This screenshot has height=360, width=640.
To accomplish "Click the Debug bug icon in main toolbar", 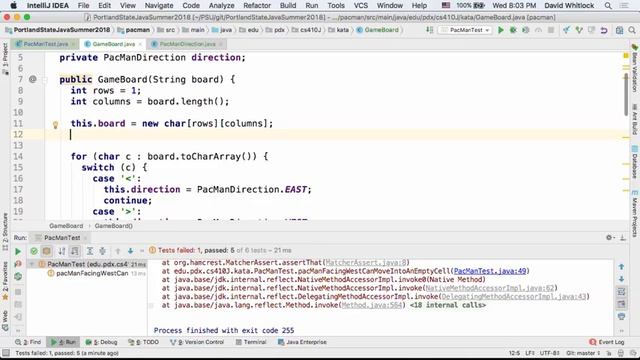I will pos(513,30).
